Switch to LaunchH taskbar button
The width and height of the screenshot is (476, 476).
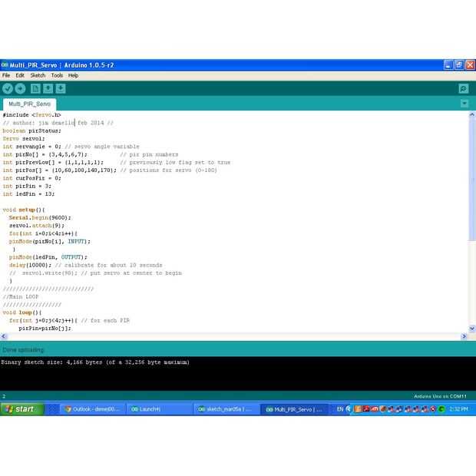(159, 409)
